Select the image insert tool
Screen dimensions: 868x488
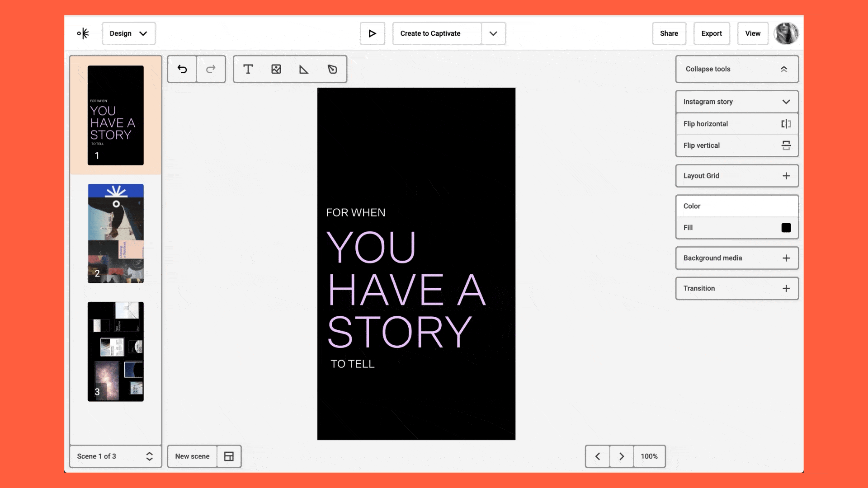tap(276, 69)
